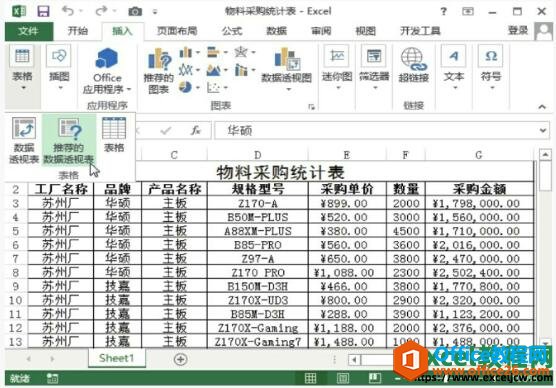This screenshot has width=556, height=388.
Task: Click the formula bar showing 华硕
Action: (376, 131)
